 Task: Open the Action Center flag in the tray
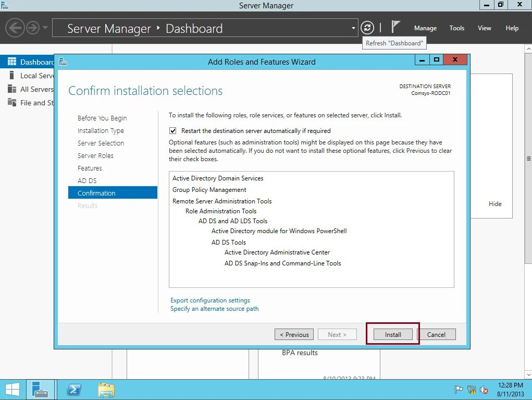tap(459, 390)
